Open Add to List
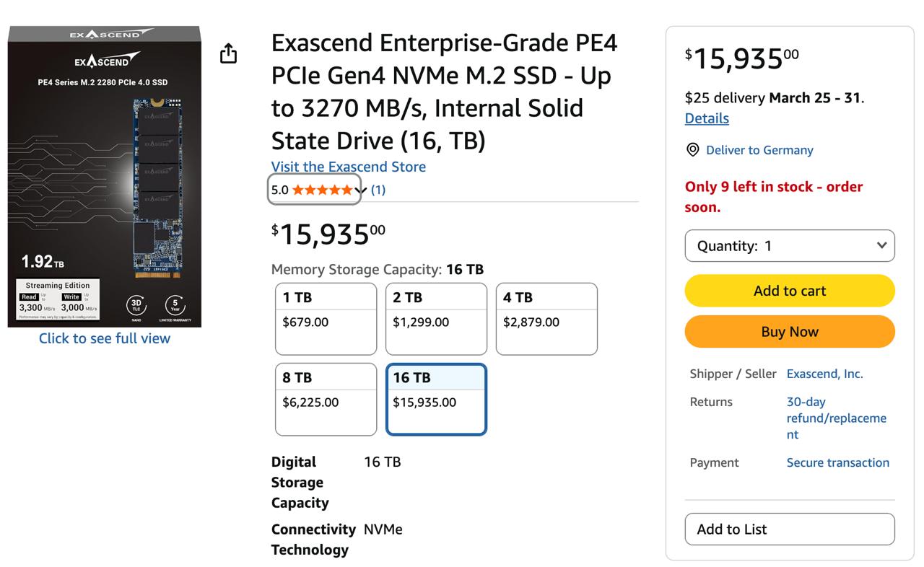This screenshot has height=567, width=924. (x=789, y=529)
